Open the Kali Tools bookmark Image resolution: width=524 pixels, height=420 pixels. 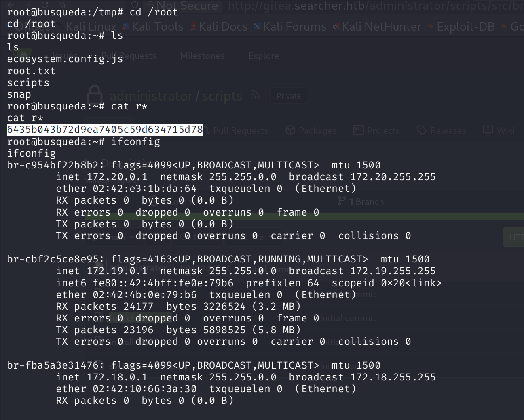pos(153,27)
